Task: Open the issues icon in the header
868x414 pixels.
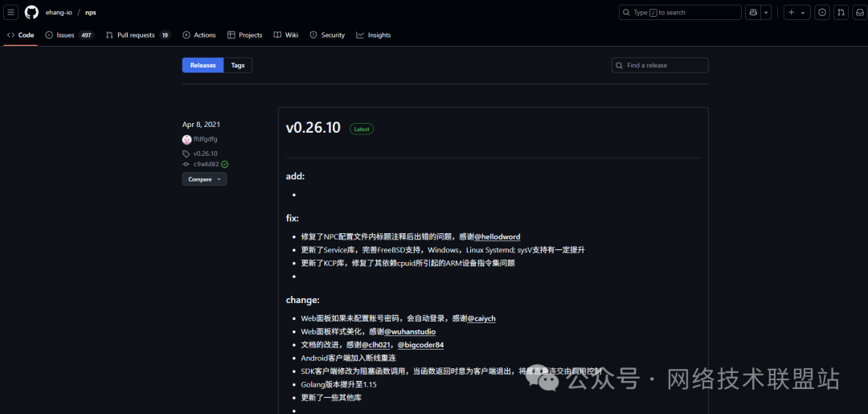Action: coord(822,12)
